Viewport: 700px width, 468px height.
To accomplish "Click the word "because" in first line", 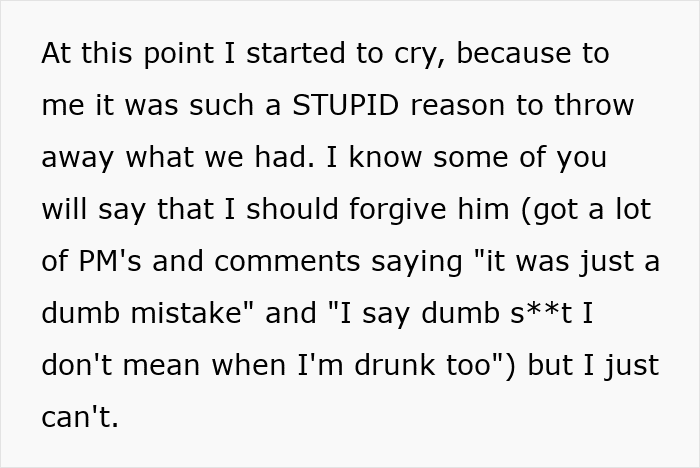I will point(513,53).
